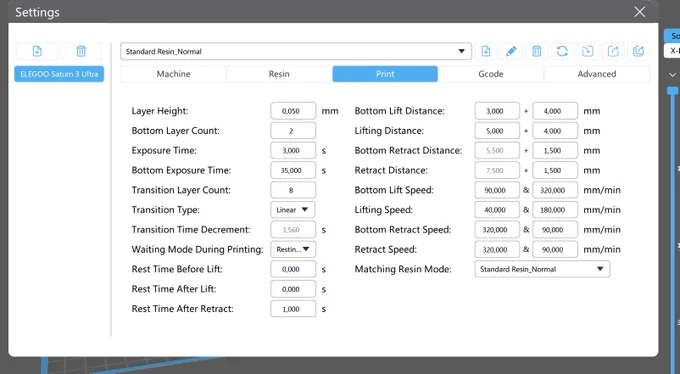The height and width of the screenshot is (374, 680).
Task: Open the Gcode tab
Action: [491, 74]
